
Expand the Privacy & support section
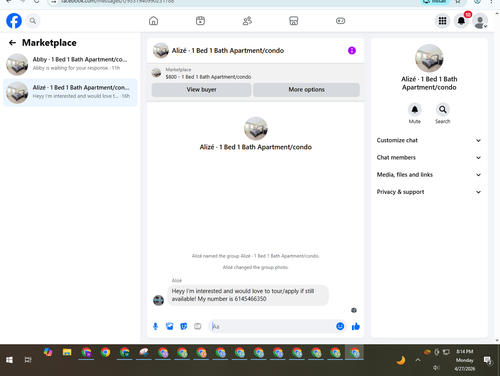(429, 192)
